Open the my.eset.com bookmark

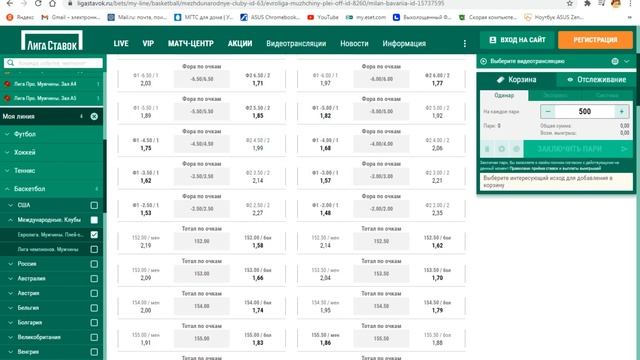[x=366, y=17]
